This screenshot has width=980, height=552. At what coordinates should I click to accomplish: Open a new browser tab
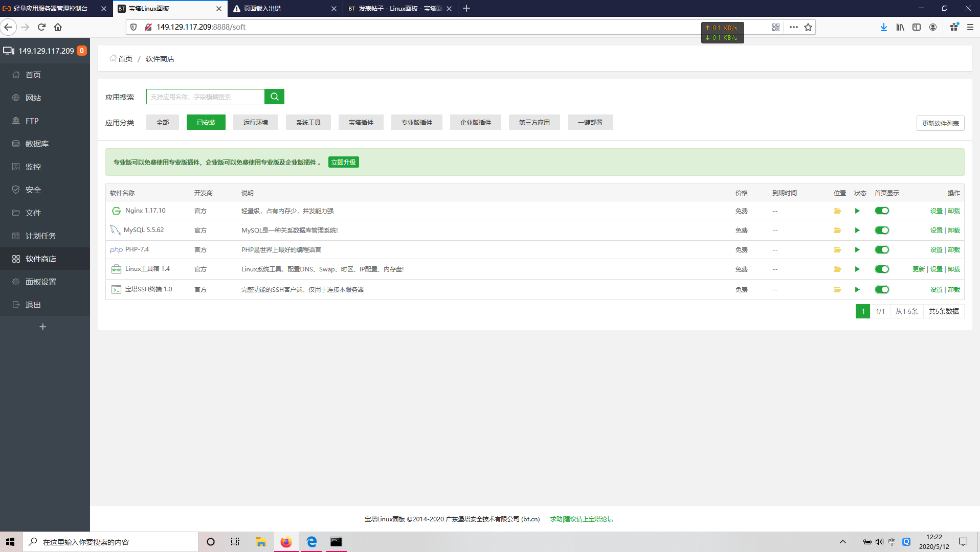466,8
